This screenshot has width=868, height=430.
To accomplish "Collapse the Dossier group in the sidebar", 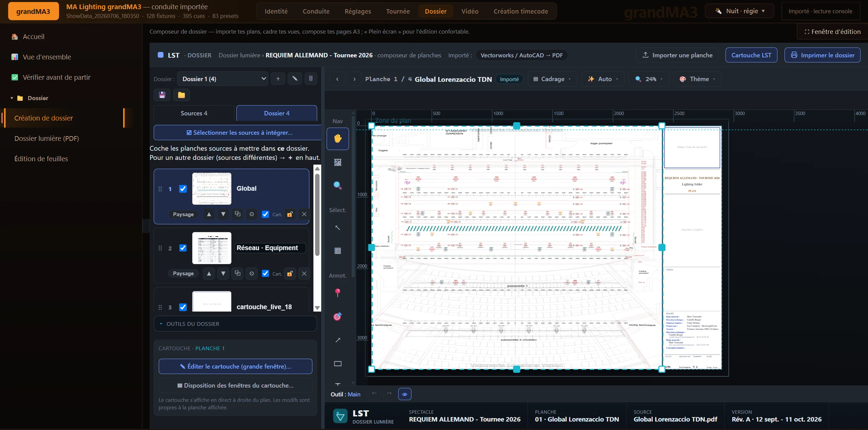I will click(x=12, y=98).
